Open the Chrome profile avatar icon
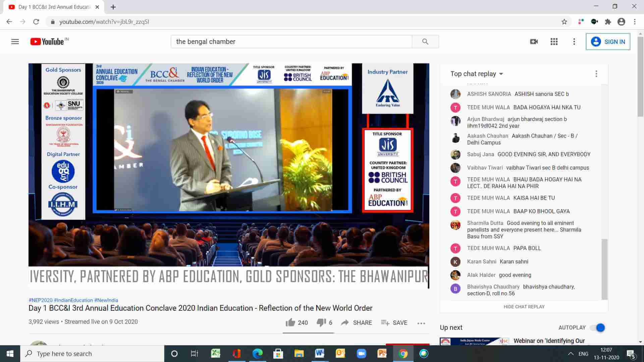 (x=621, y=22)
